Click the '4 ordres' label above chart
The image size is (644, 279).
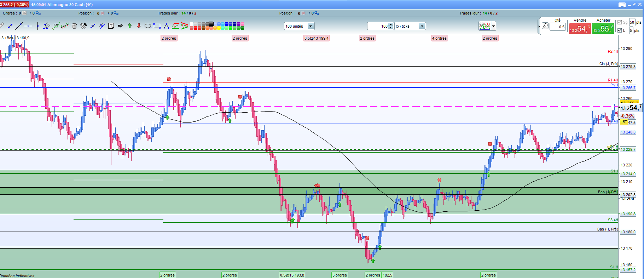click(x=439, y=38)
